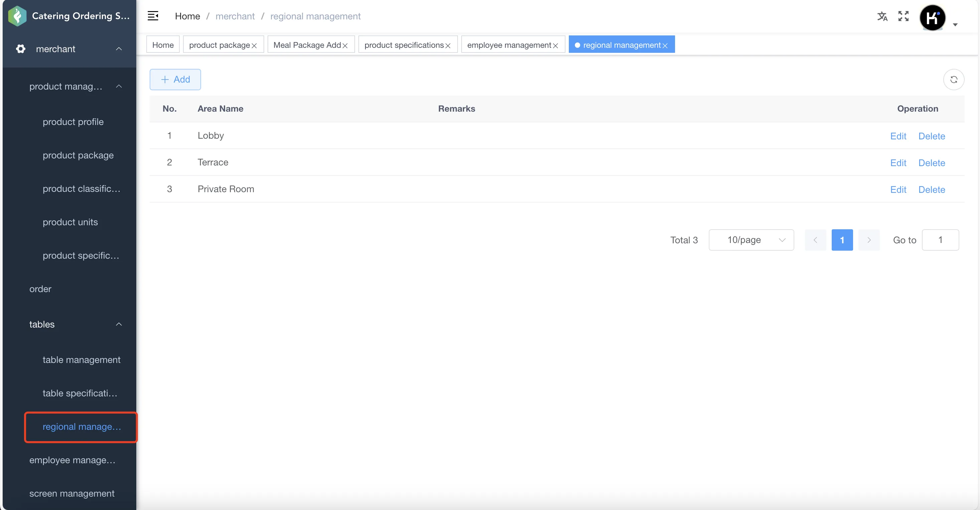Open table management in sidebar
The image size is (980, 510).
tap(81, 360)
